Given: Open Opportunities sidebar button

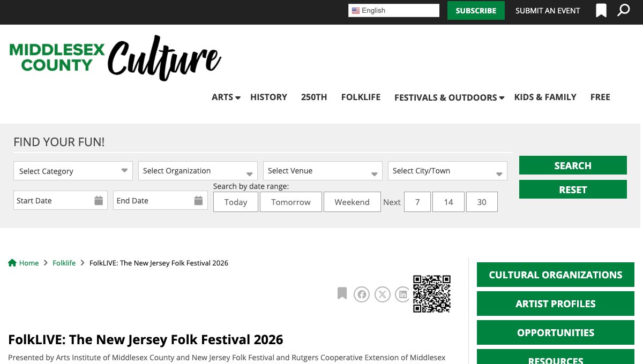Looking at the screenshot, I should 556,332.
